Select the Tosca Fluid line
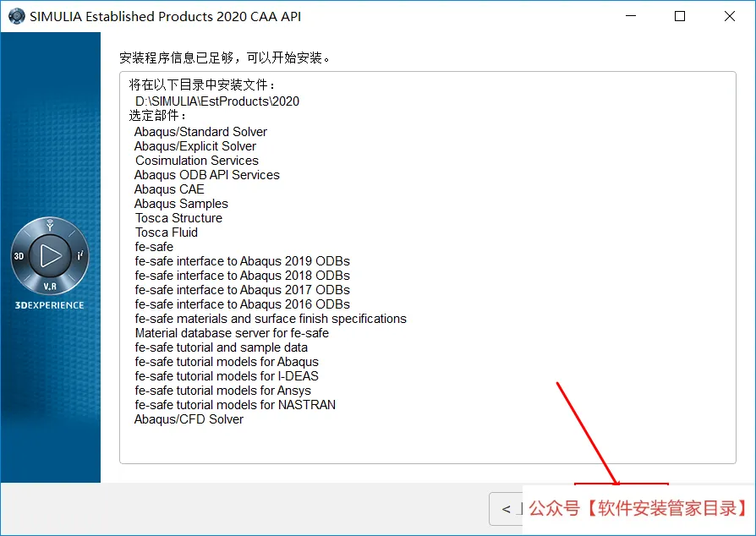Screen dimensions: 756x536 click(x=167, y=232)
